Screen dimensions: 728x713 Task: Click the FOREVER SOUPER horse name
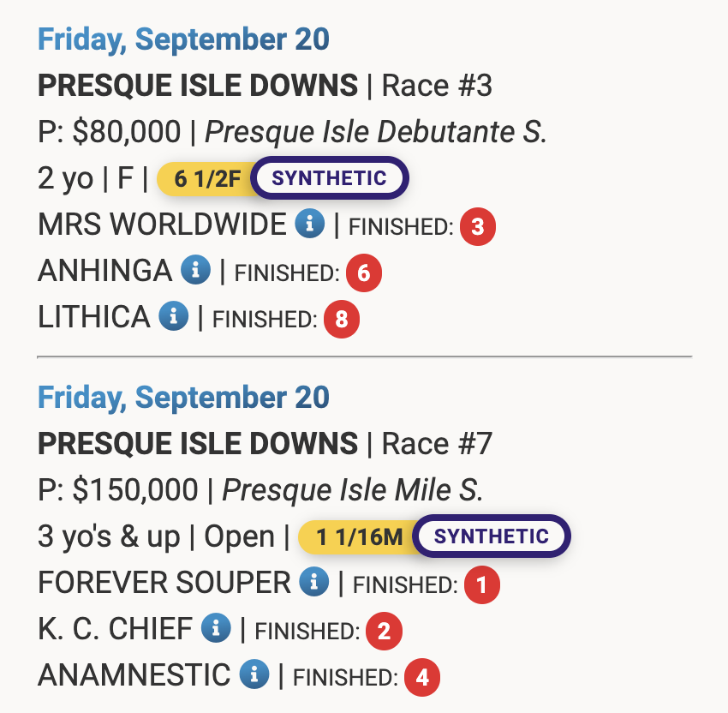[164, 584]
